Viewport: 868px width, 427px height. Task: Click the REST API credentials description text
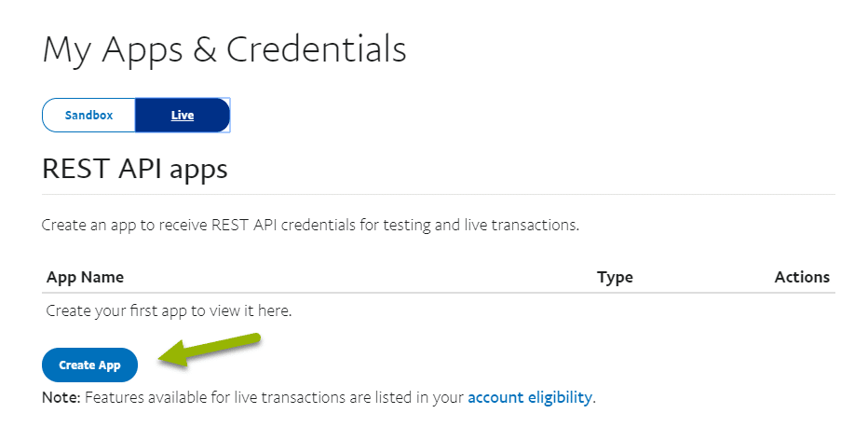[x=310, y=226]
